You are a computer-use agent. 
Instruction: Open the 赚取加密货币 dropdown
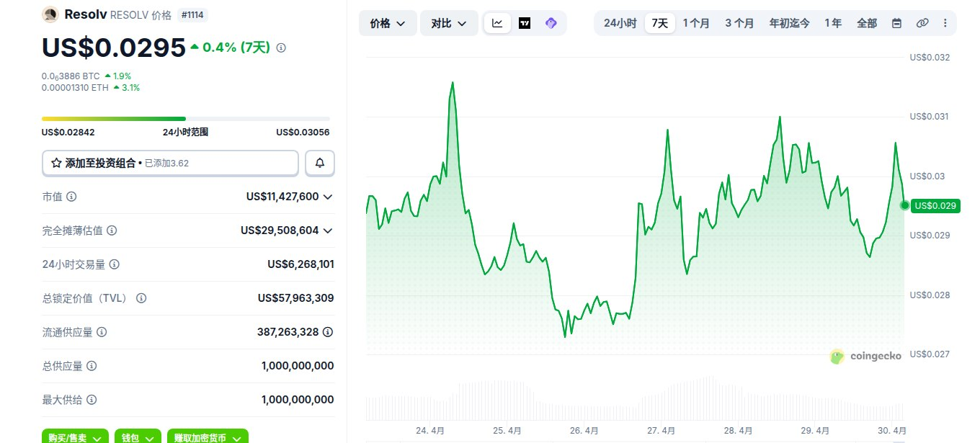coord(208,437)
